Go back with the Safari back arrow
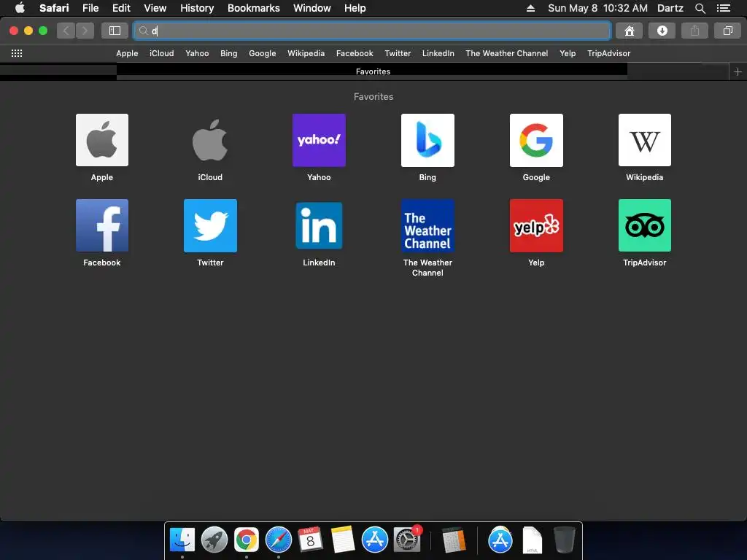Screen dimensions: 747x560 tap(66, 31)
